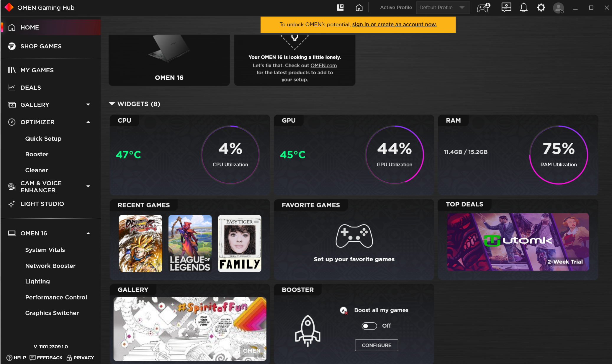612x364 pixels.
Task: Expand the Gallery sidebar section
Action: 88,104
